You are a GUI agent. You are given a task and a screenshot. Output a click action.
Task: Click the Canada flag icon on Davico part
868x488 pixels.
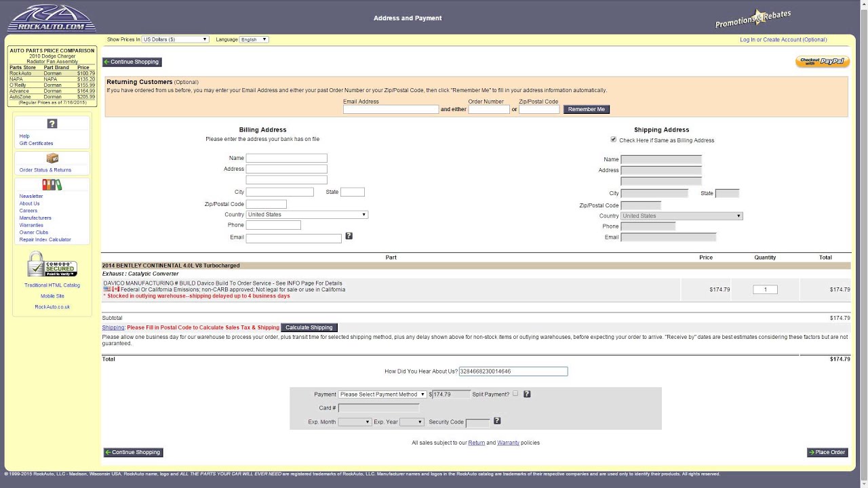116,289
